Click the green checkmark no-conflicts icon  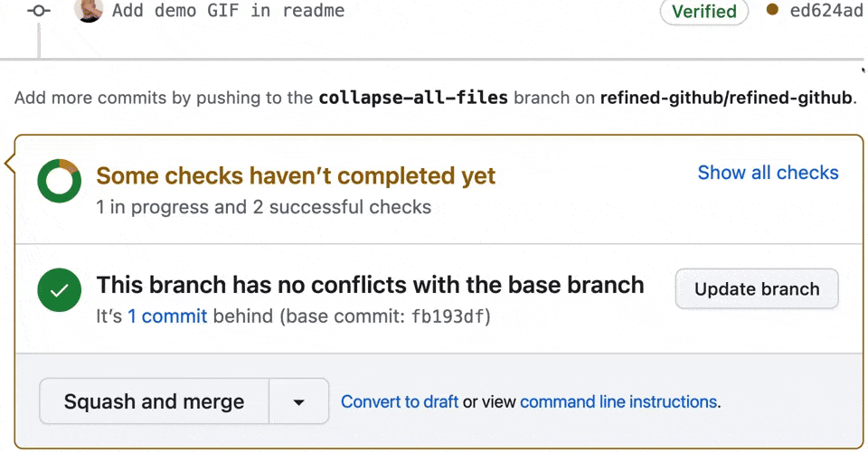60,290
